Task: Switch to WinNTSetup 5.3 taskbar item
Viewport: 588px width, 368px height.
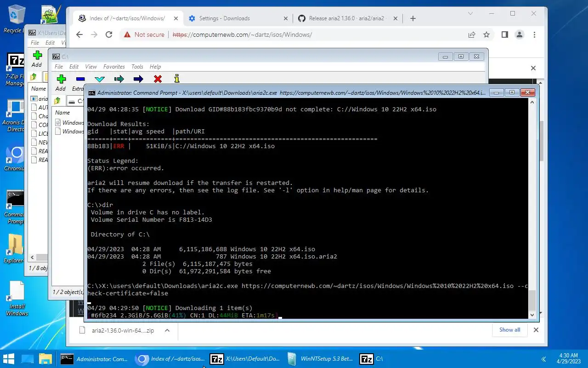Action: pyautogui.click(x=320, y=359)
